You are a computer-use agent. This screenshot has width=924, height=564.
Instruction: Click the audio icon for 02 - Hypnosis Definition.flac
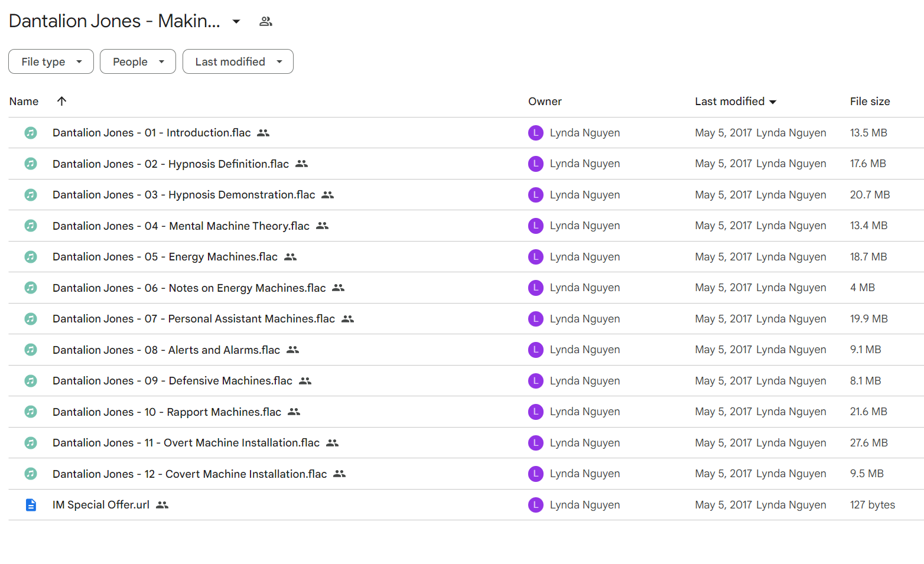pyautogui.click(x=31, y=164)
